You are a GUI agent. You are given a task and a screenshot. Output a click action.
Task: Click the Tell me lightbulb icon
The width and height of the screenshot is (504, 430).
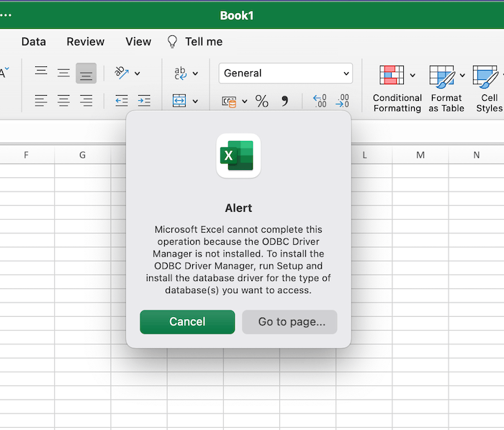coord(172,42)
